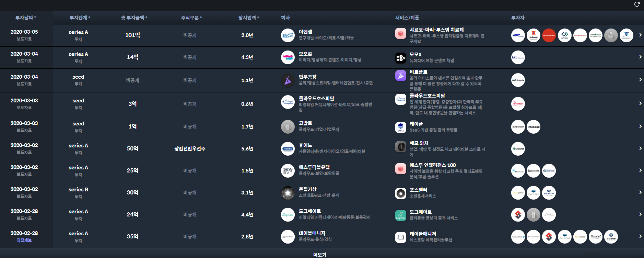Click the Honest investor logo in 테이블매니저 row

pos(596,237)
